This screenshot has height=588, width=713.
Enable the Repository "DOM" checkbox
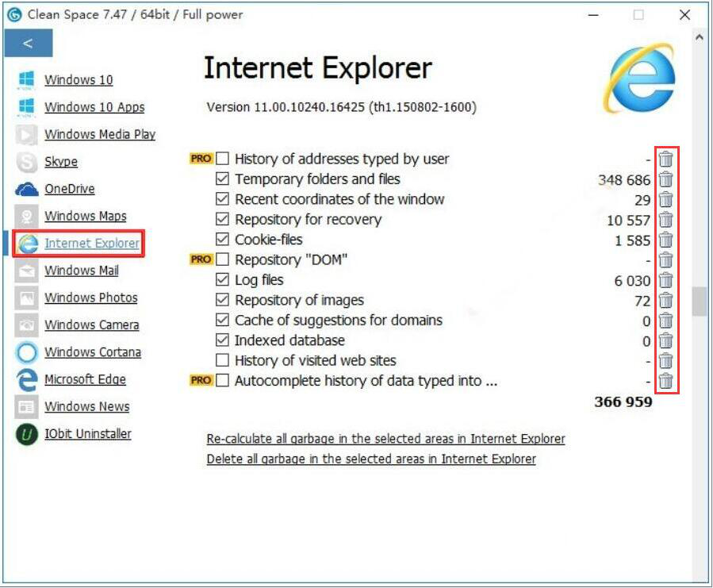click(222, 259)
